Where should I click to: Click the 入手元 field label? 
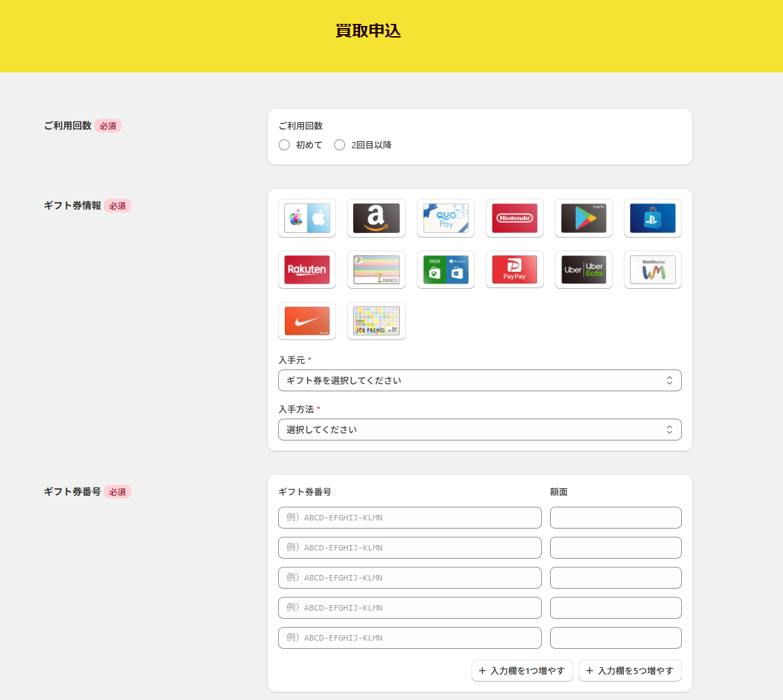pyautogui.click(x=292, y=360)
